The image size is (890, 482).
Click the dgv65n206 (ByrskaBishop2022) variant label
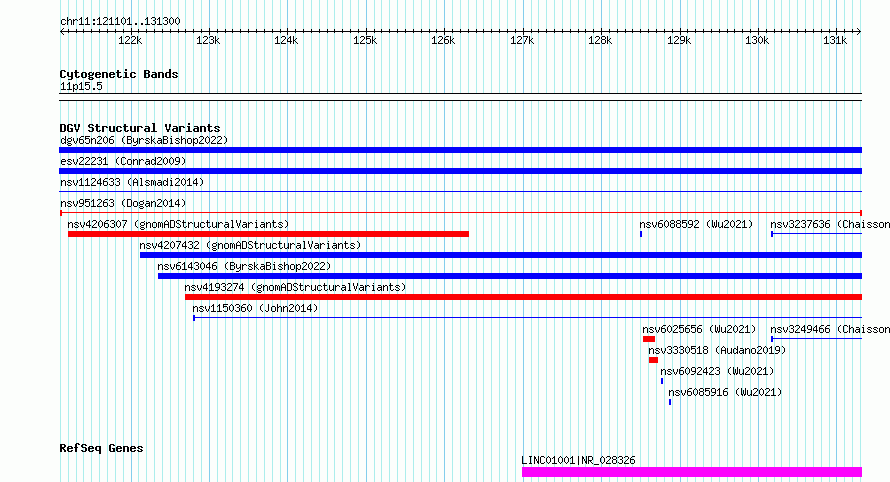(144, 140)
